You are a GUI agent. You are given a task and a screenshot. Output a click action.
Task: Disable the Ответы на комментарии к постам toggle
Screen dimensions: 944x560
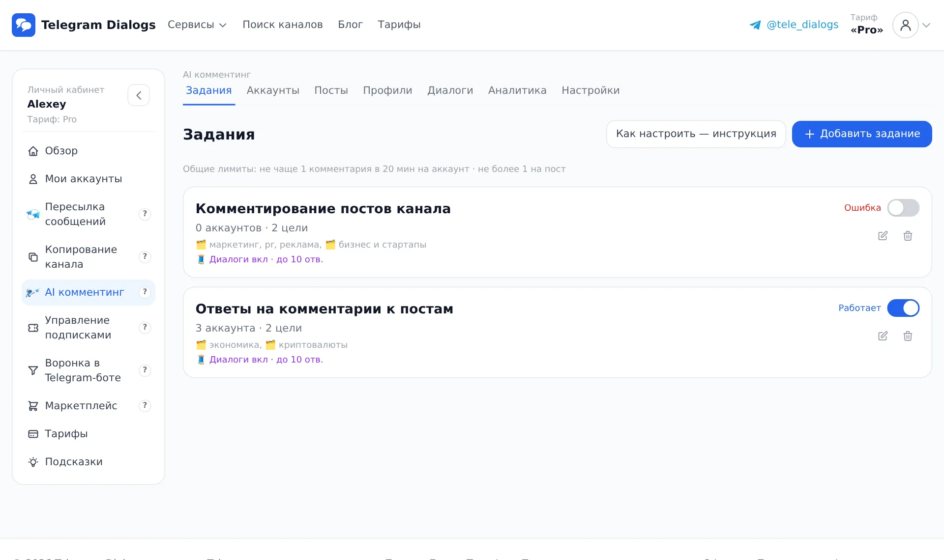903,308
